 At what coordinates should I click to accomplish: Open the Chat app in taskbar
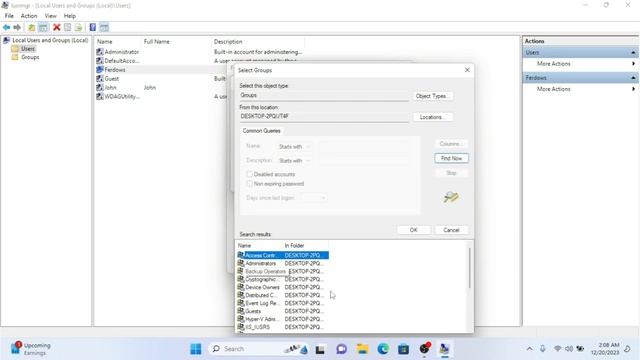(x=341, y=349)
